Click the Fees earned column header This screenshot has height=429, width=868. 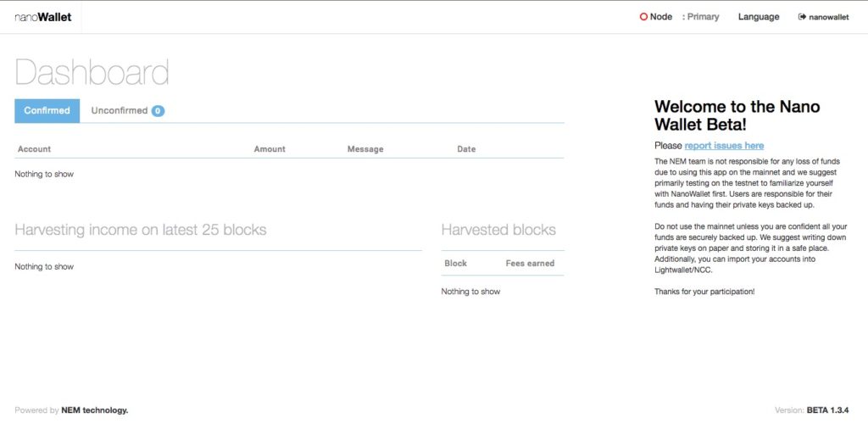tap(530, 264)
